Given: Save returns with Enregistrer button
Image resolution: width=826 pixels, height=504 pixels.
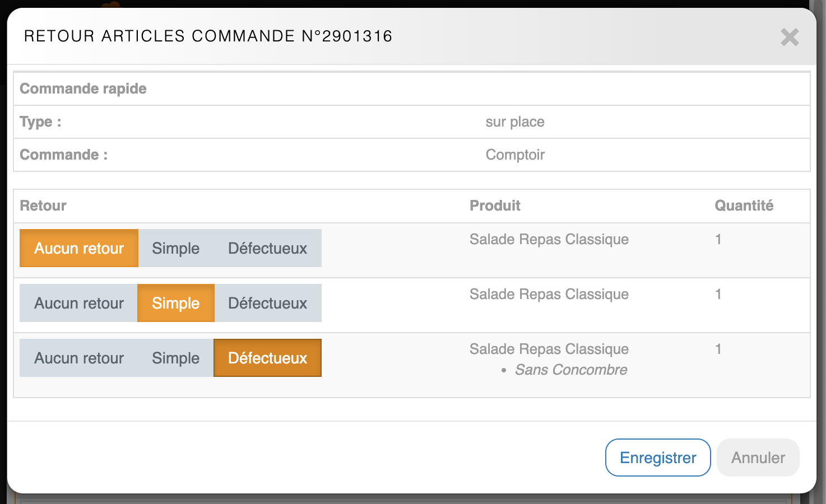Looking at the screenshot, I should [x=657, y=458].
